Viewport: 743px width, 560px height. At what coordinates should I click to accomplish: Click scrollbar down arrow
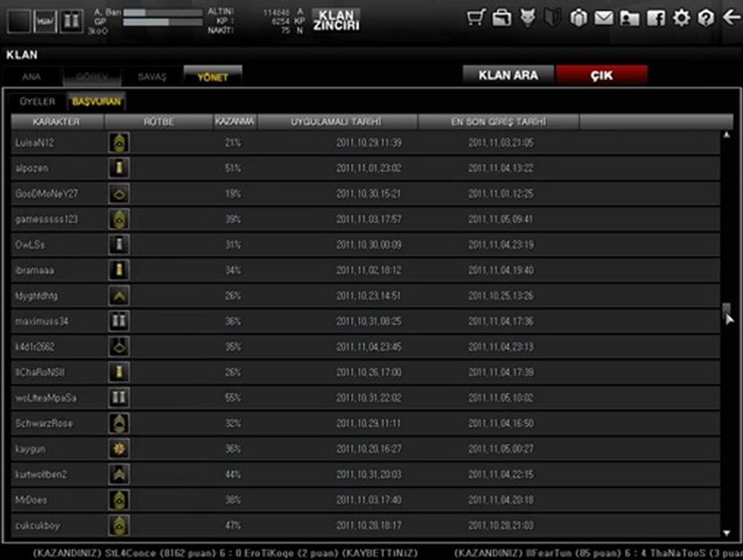coord(727,533)
